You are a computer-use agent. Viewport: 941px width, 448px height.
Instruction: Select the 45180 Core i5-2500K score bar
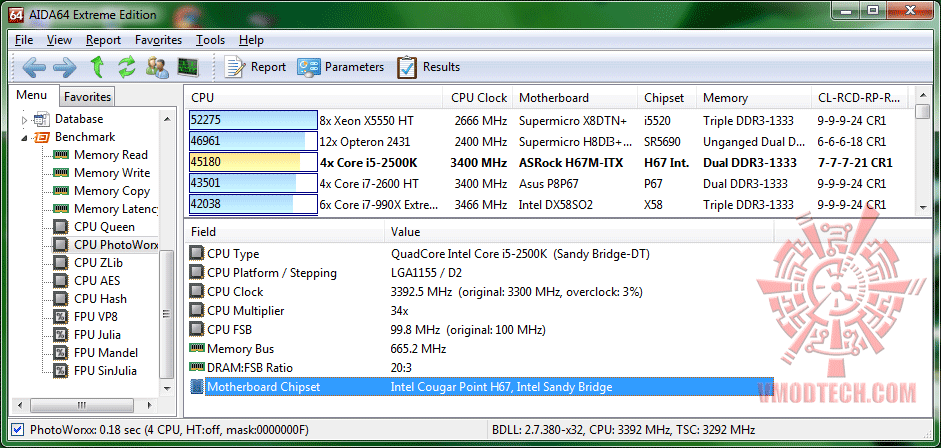[253, 163]
